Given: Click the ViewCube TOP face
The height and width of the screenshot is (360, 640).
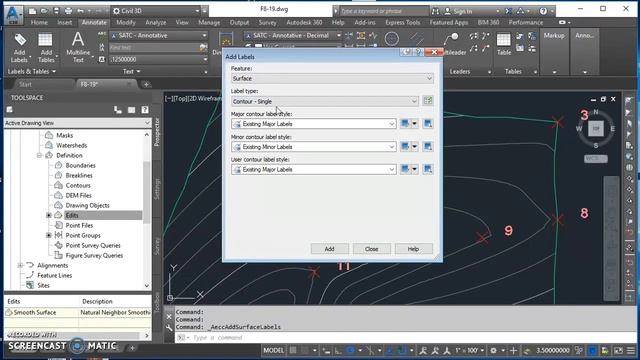Looking at the screenshot, I should (x=596, y=129).
